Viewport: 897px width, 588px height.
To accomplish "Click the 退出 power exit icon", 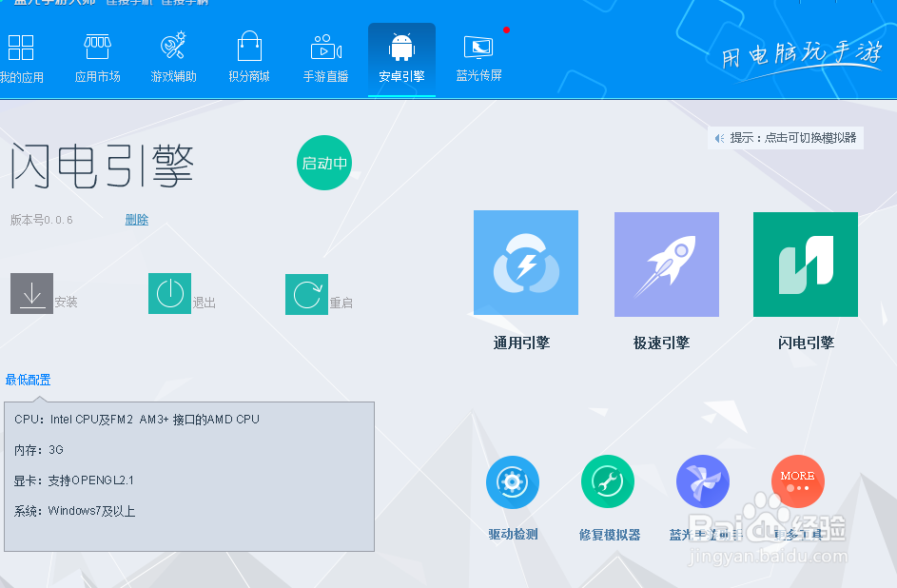I will (170, 293).
